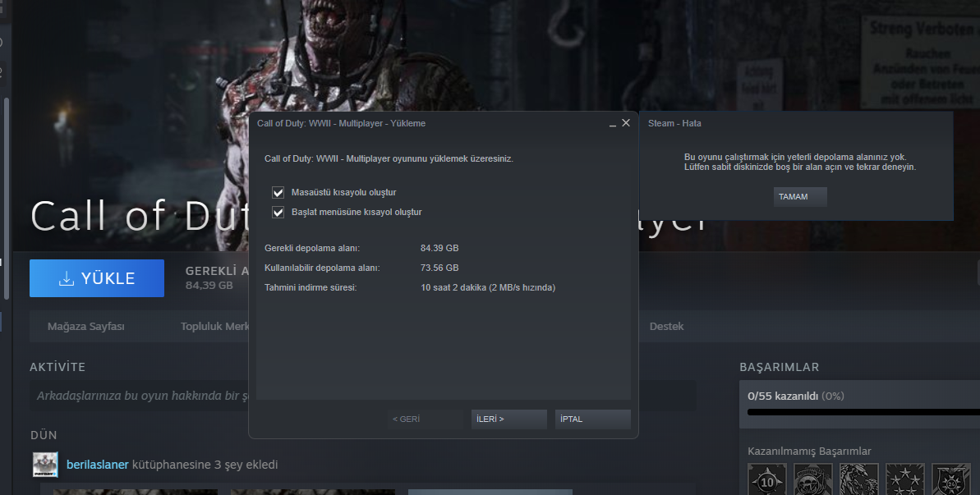980x495 pixels.
Task: Click the left sidebar scrollbar
Action: pyautogui.click(x=7, y=199)
